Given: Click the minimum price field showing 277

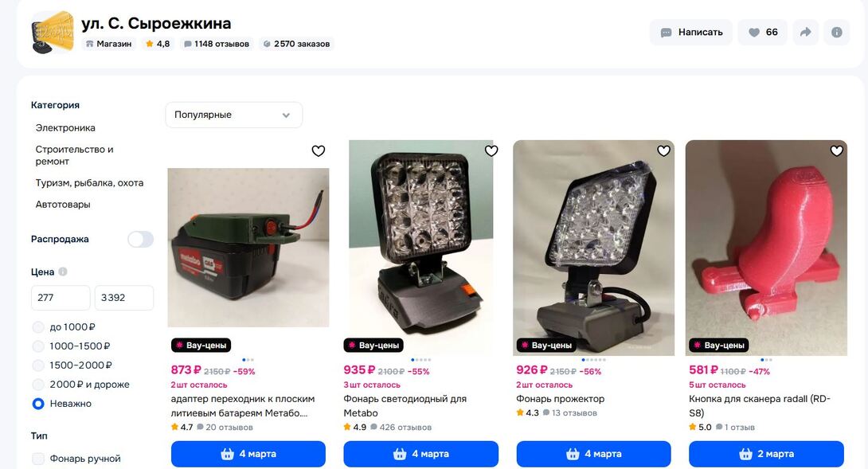Looking at the screenshot, I should [60, 298].
